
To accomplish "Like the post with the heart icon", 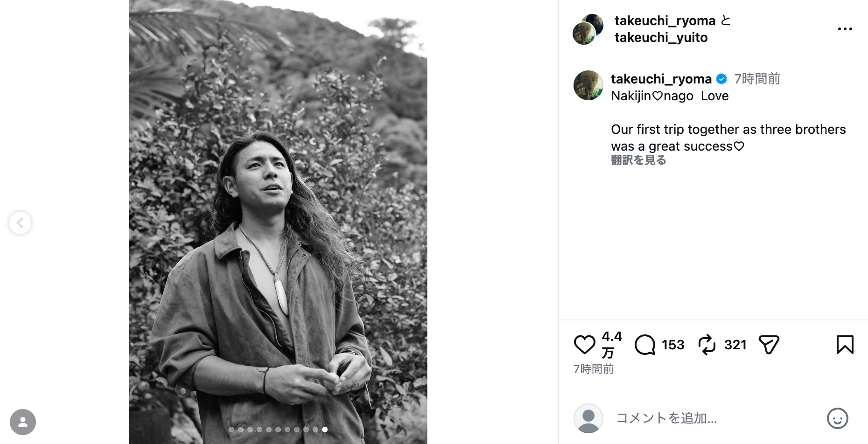I will [584, 345].
